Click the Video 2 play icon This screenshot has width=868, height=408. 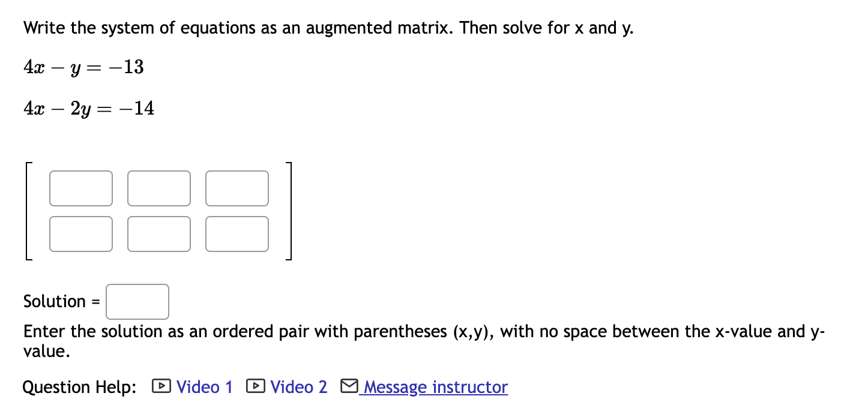(255, 387)
